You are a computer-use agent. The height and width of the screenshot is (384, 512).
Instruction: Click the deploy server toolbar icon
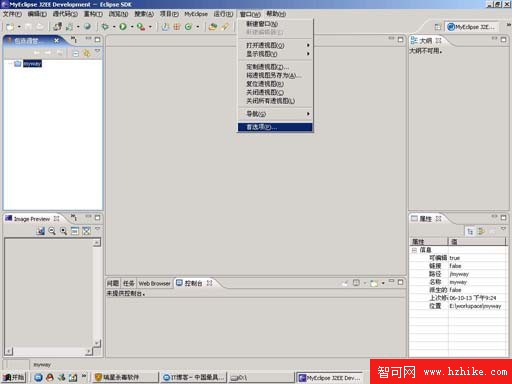(x=58, y=27)
